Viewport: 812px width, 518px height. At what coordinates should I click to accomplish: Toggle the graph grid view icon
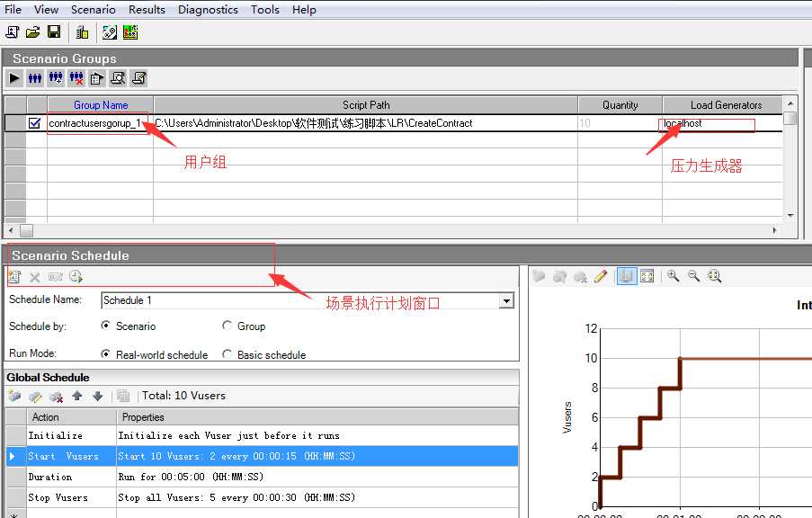pos(626,276)
